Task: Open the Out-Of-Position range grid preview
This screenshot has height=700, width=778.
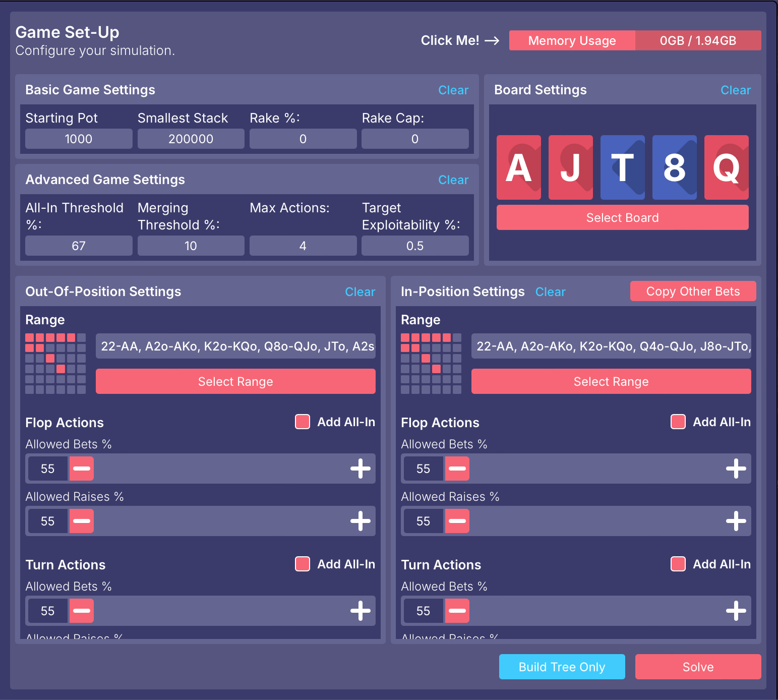Action: click(x=55, y=364)
